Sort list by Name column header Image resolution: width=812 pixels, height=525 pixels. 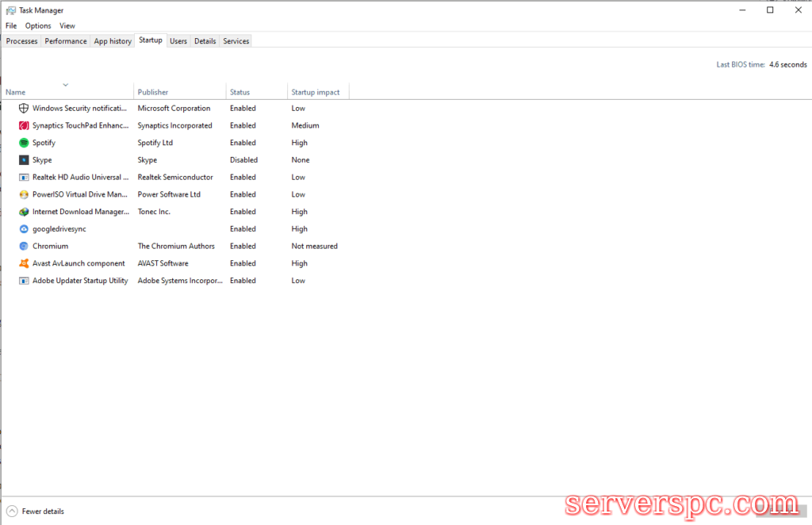pyautogui.click(x=16, y=92)
